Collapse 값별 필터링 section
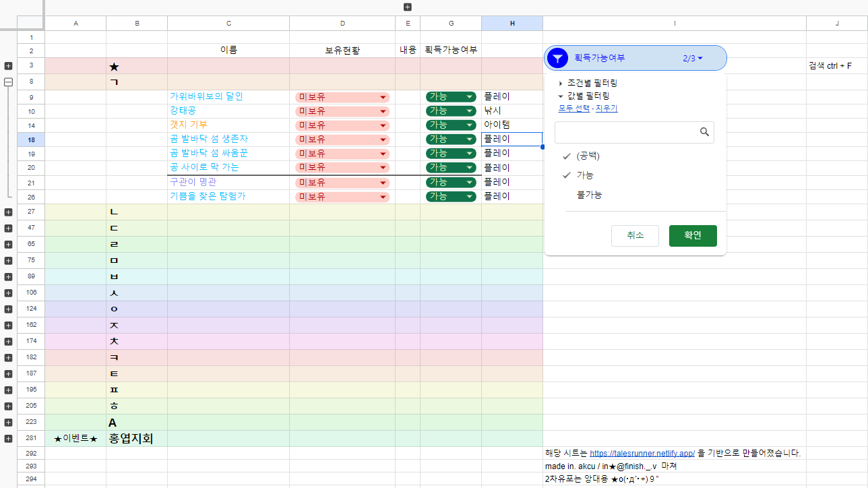868x488 pixels. coord(583,96)
